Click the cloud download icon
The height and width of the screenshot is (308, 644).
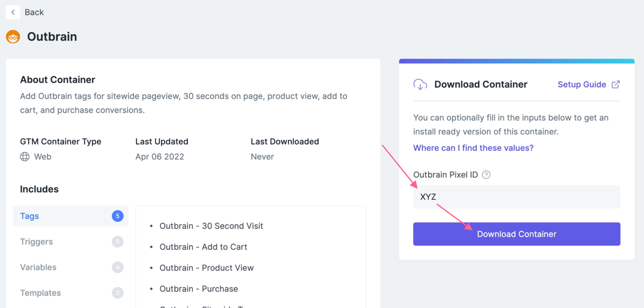pos(420,85)
